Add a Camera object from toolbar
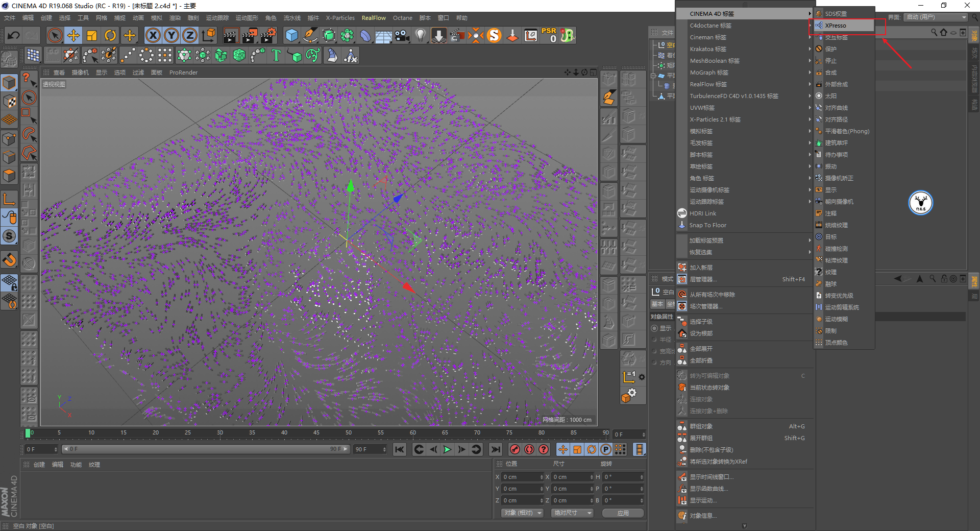 (402, 35)
